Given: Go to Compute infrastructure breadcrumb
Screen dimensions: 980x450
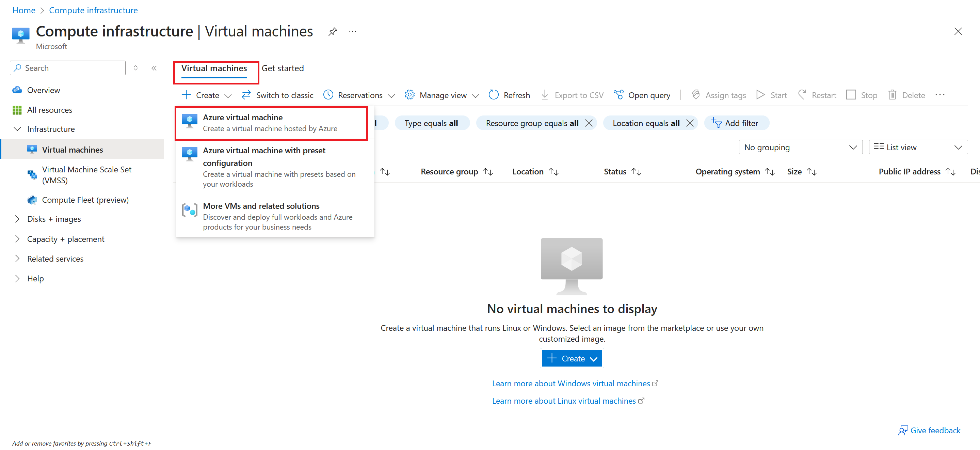Looking at the screenshot, I should [93, 10].
